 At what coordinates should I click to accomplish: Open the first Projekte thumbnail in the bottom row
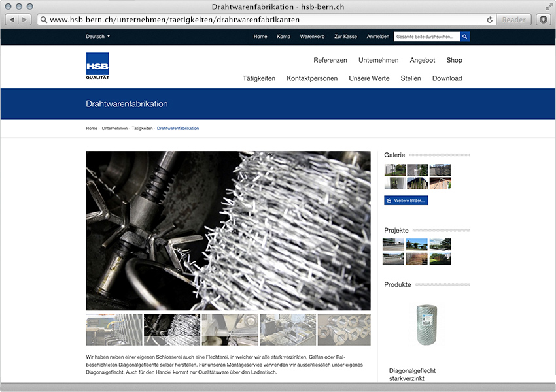(x=393, y=259)
